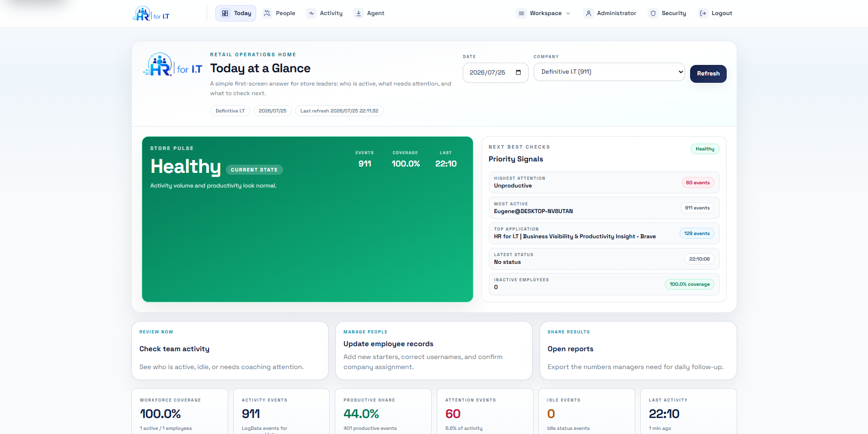Image resolution: width=868 pixels, height=434 pixels.
Task: Click the Priority Signals heading
Action: tap(516, 159)
